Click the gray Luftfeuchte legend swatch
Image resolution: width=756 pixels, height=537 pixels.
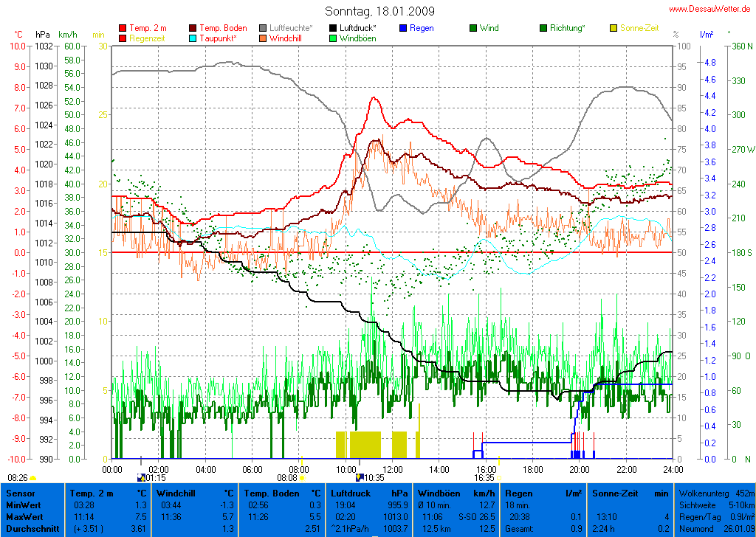point(264,28)
